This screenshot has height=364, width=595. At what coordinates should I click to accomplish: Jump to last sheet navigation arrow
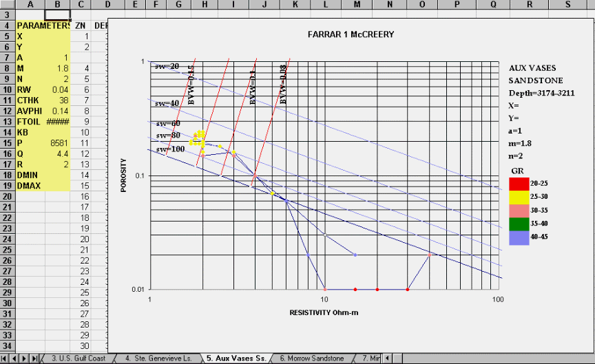(x=35, y=358)
